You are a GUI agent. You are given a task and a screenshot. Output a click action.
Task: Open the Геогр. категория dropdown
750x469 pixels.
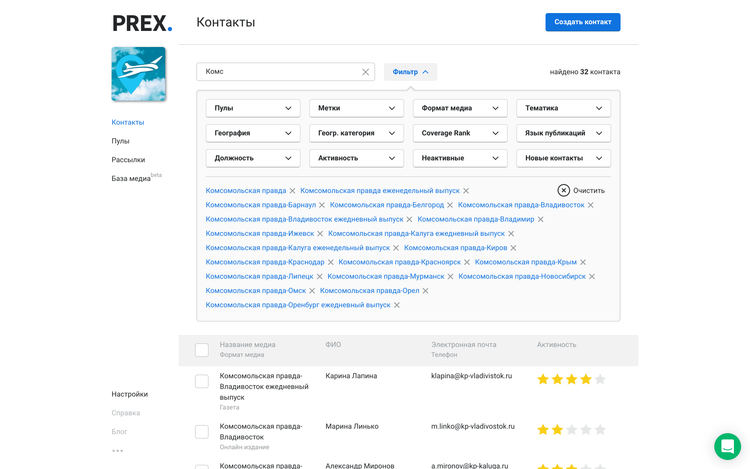point(356,133)
